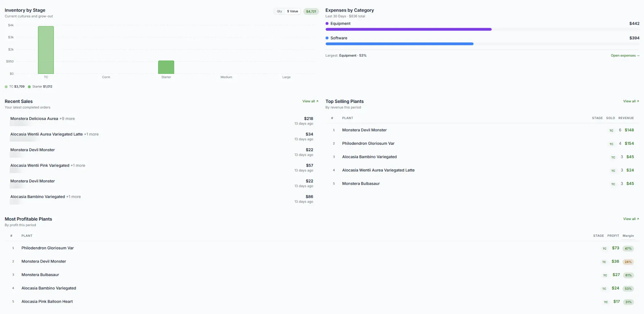The image size is (644, 314).
Task: Click the 53% margin badge
Action: click(628, 289)
